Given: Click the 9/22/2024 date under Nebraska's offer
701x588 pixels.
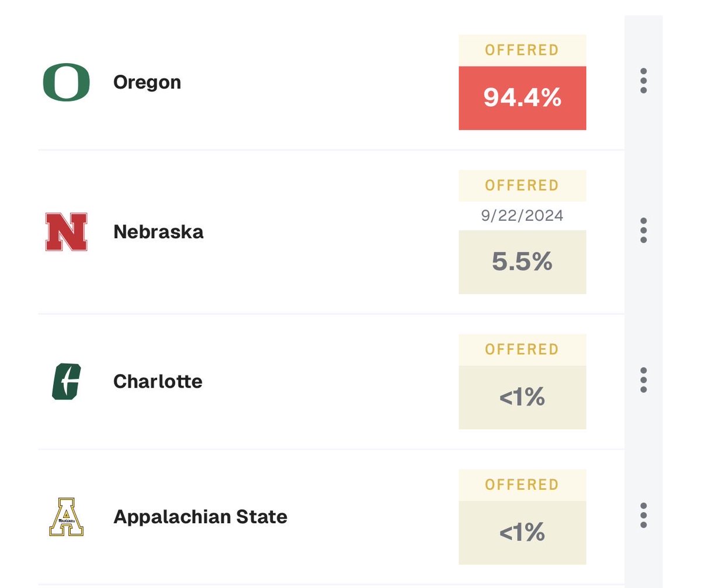Looking at the screenshot, I should point(522,216).
